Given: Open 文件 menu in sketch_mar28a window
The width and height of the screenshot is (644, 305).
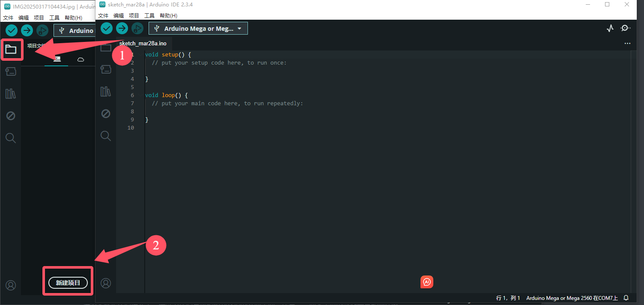Looking at the screenshot, I should (103, 15).
